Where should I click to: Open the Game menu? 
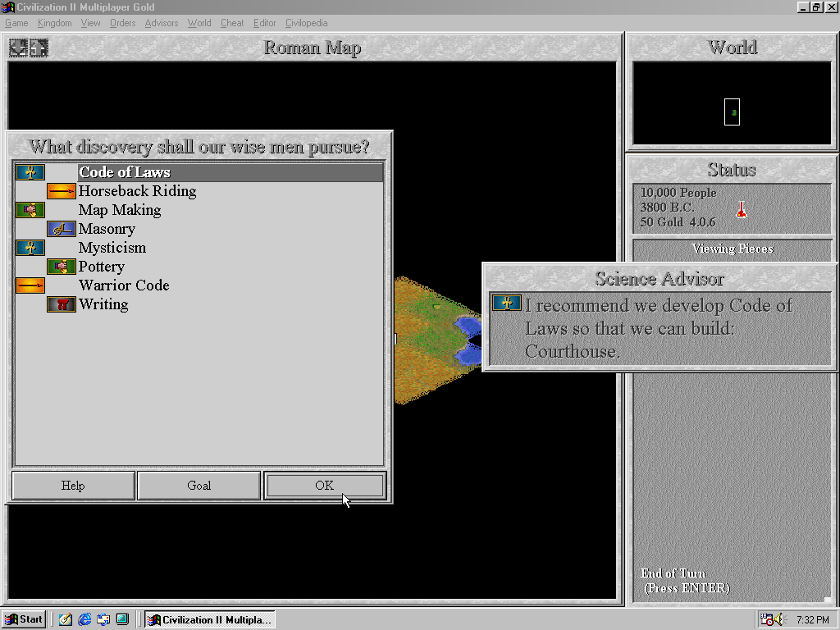[16, 23]
